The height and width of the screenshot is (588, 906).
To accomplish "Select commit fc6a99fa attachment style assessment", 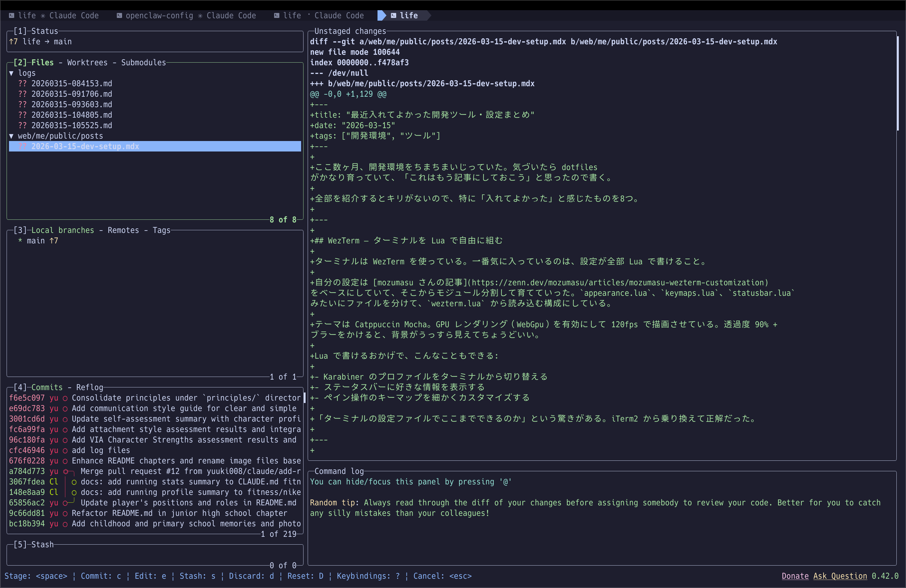I will (x=155, y=429).
